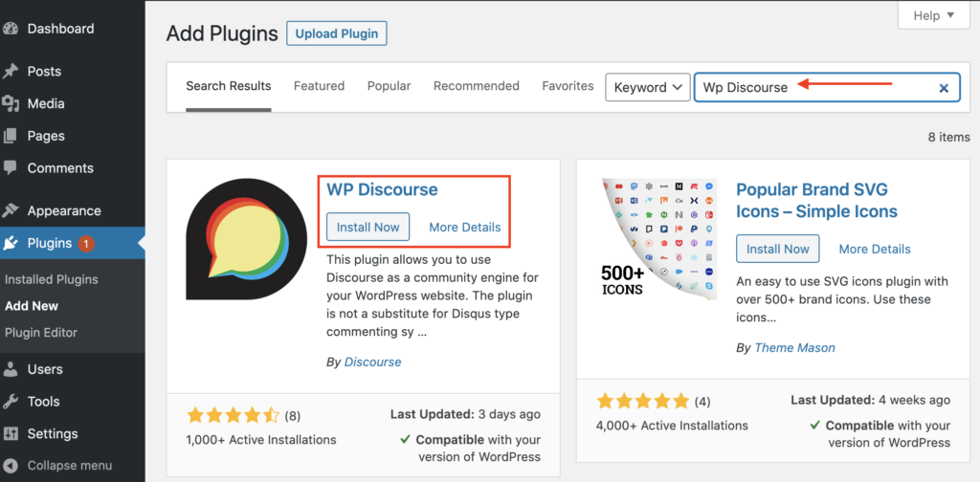Open the Keyword search type dropdown

click(648, 87)
